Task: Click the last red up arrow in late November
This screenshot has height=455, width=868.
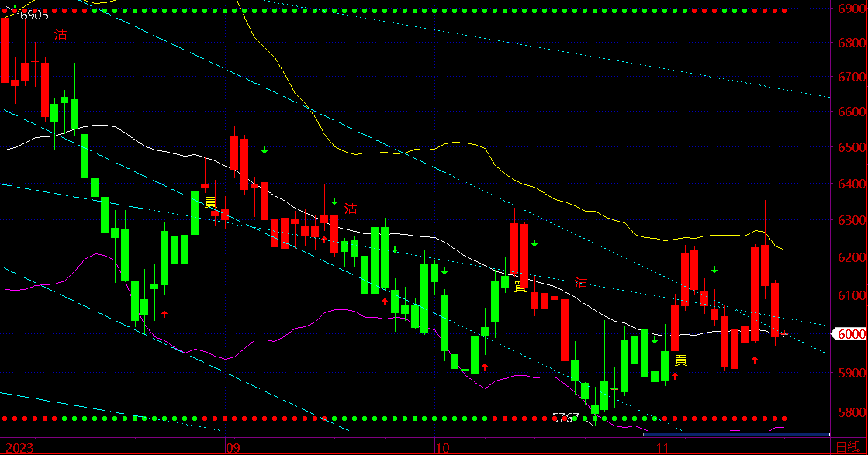Action: pyautogui.click(x=755, y=360)
